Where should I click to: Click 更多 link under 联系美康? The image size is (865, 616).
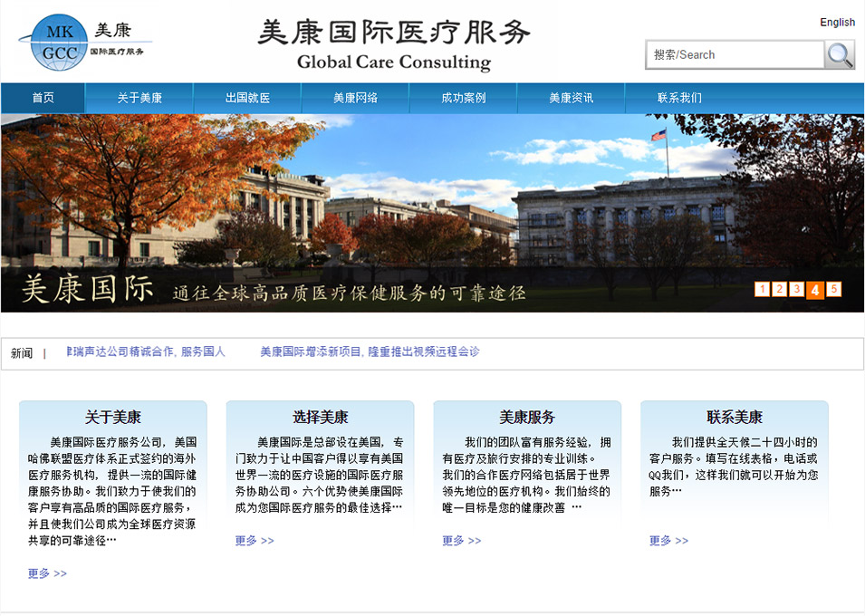click(x=668, y=541)
